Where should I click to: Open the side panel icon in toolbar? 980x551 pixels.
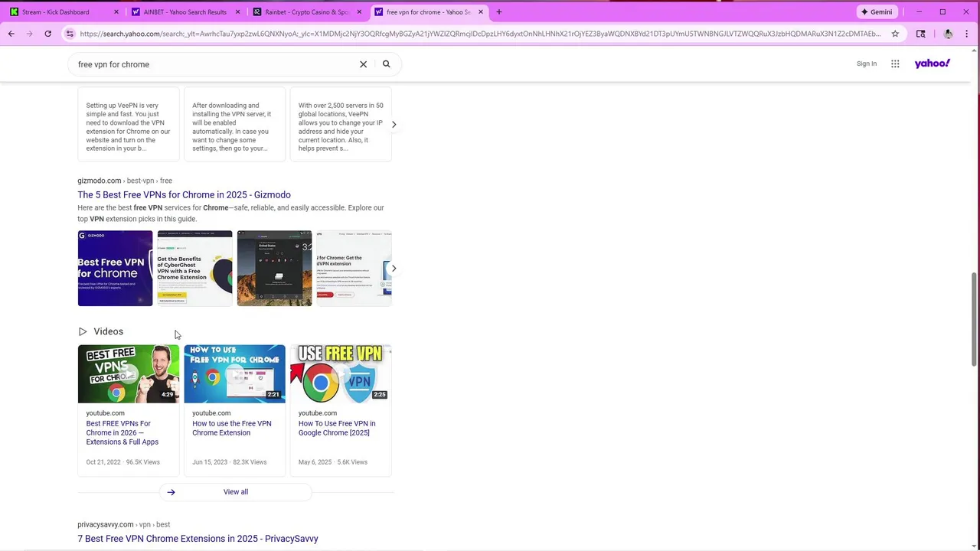coord(921,34)
